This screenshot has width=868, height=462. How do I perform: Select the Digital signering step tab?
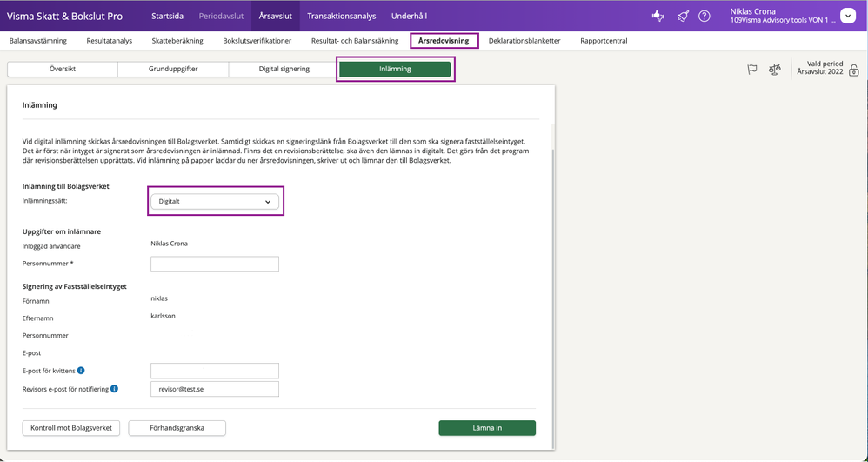284,69
